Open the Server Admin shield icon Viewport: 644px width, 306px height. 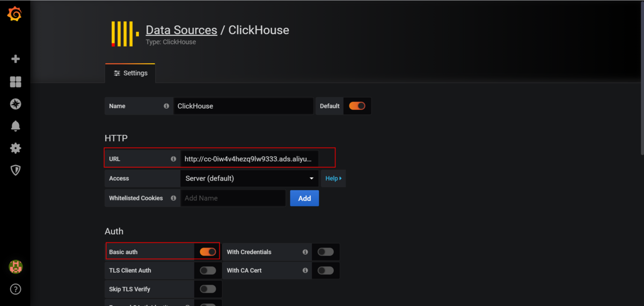coord(16,170)
